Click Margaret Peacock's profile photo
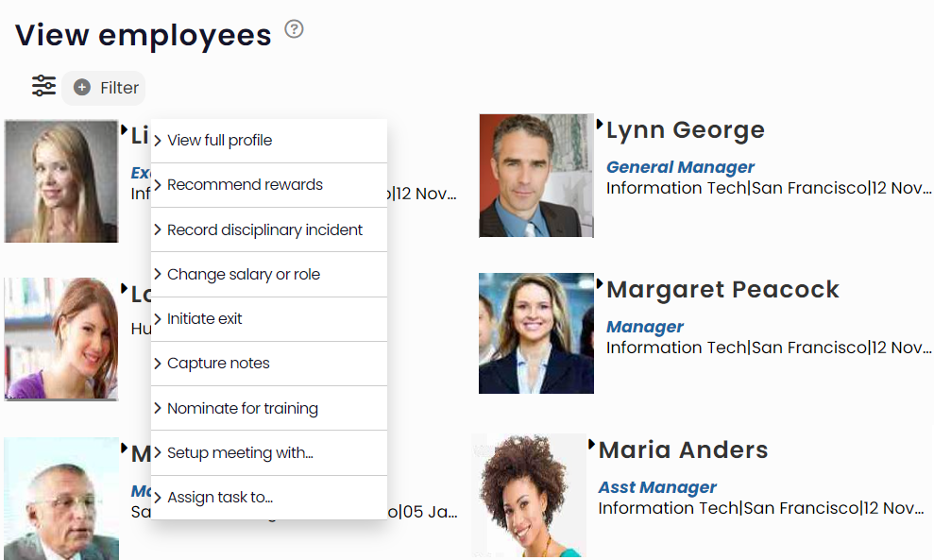The height and width of the screenshot is (560, 934). click(535, 333)
